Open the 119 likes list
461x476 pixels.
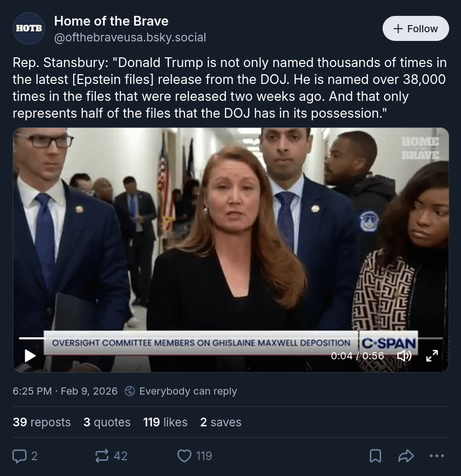click(165, 422)
